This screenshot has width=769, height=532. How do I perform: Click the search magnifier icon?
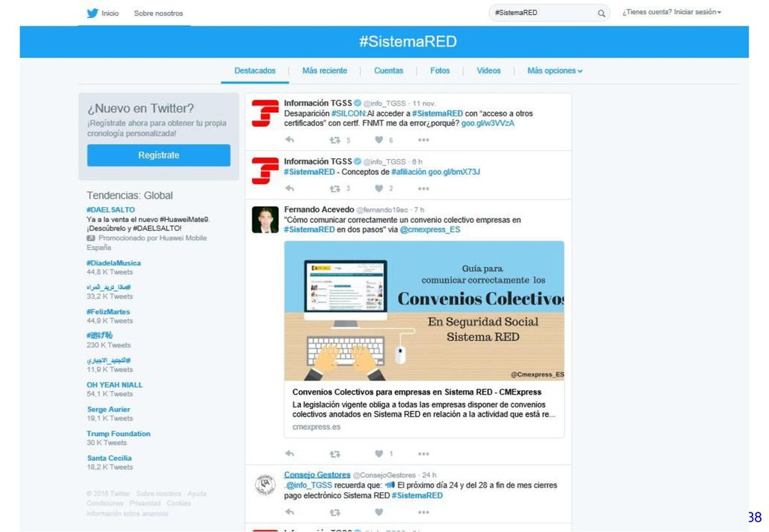point(602,14)
